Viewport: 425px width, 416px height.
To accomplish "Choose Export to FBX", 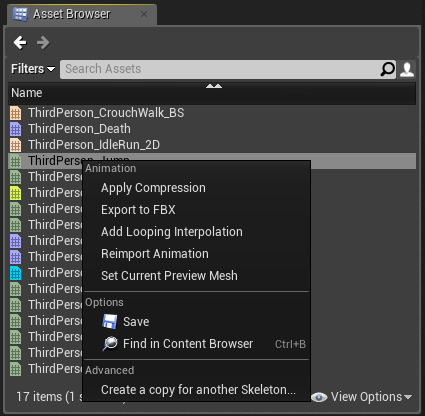I will (197, 210).
